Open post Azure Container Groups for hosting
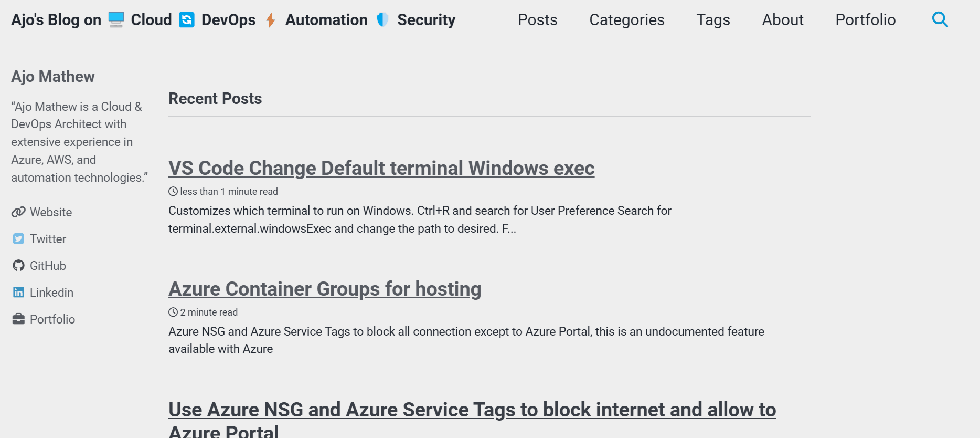 pos(325,289)
